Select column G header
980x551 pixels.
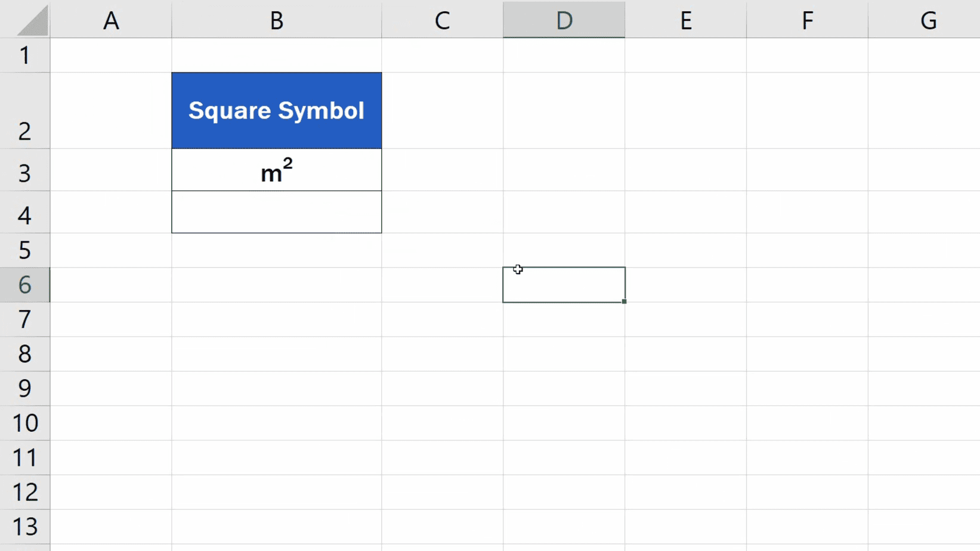point(929,20)
